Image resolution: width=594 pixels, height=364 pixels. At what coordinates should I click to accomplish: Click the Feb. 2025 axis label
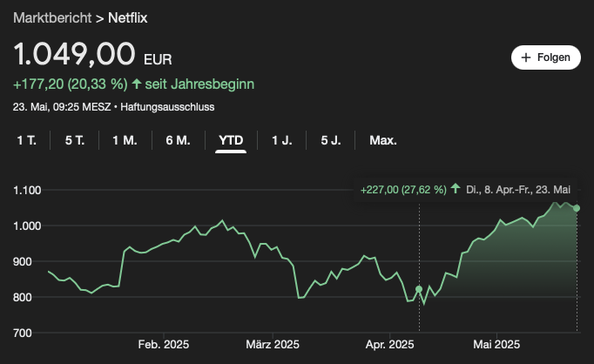point(164,344)
